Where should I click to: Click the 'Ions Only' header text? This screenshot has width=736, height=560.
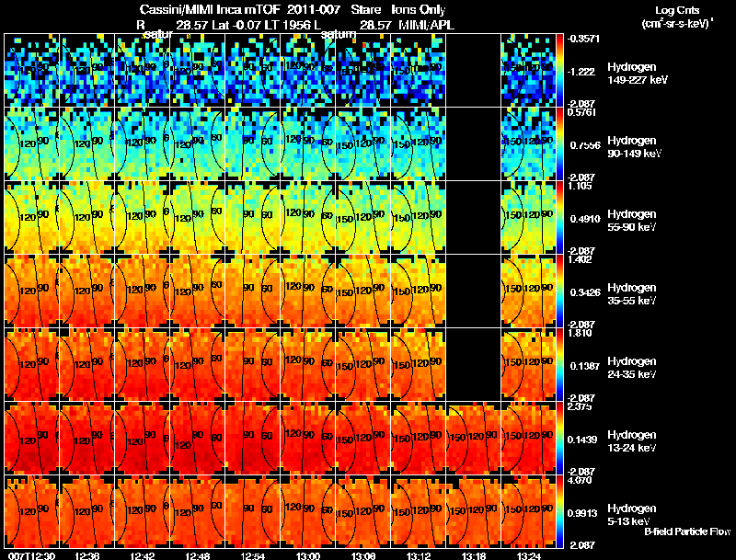pos(419,9)
